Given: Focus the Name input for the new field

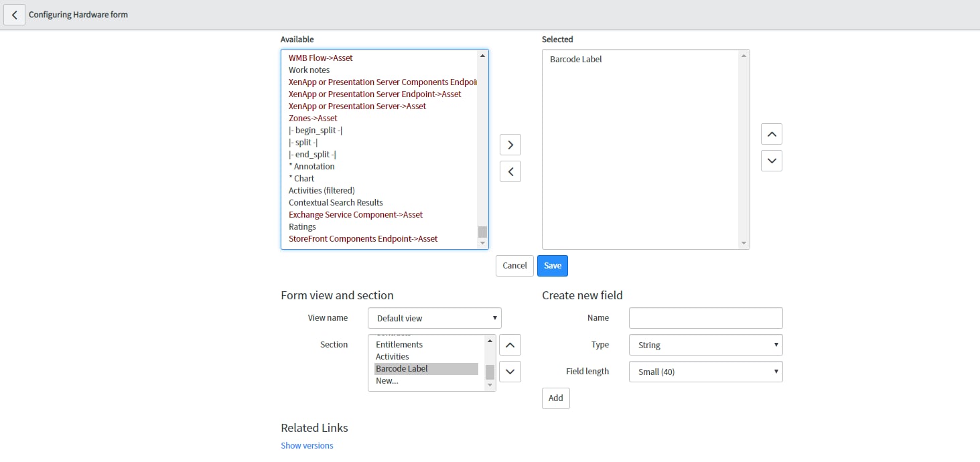Looking at the screenshot, I should (705, 317).
